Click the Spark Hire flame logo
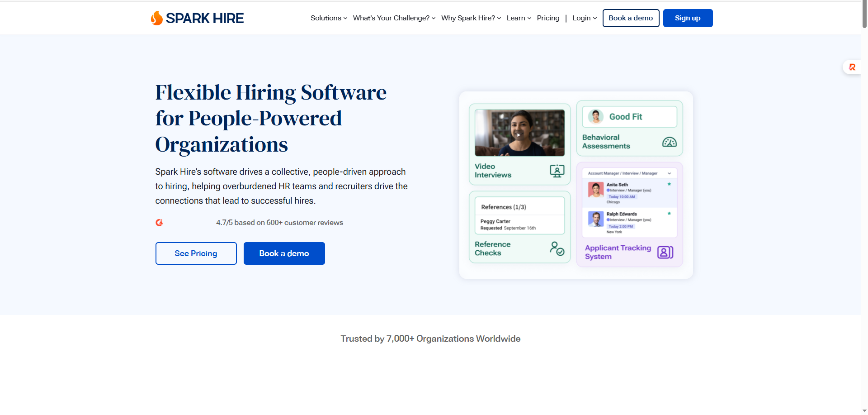 click(x=156, y=18)
